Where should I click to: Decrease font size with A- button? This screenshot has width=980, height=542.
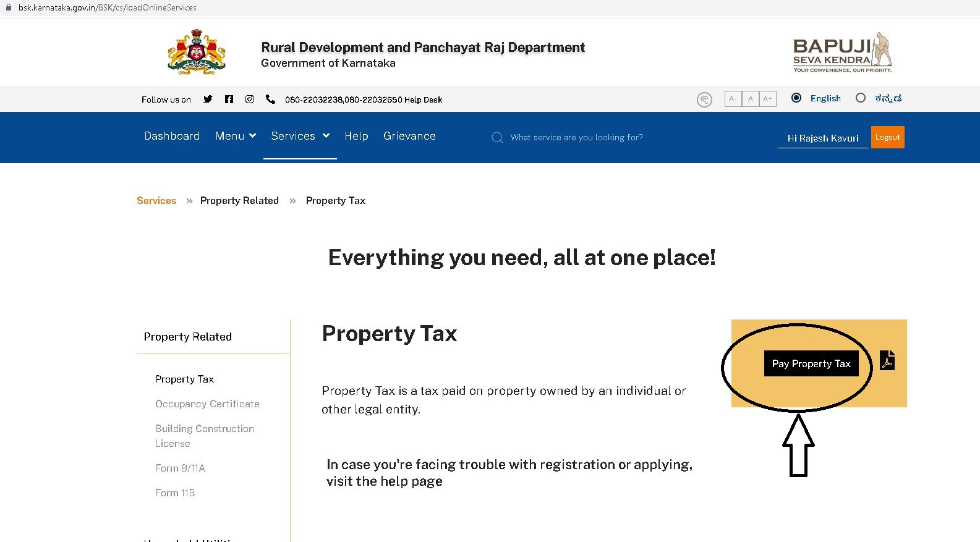(x=733, y=99)
